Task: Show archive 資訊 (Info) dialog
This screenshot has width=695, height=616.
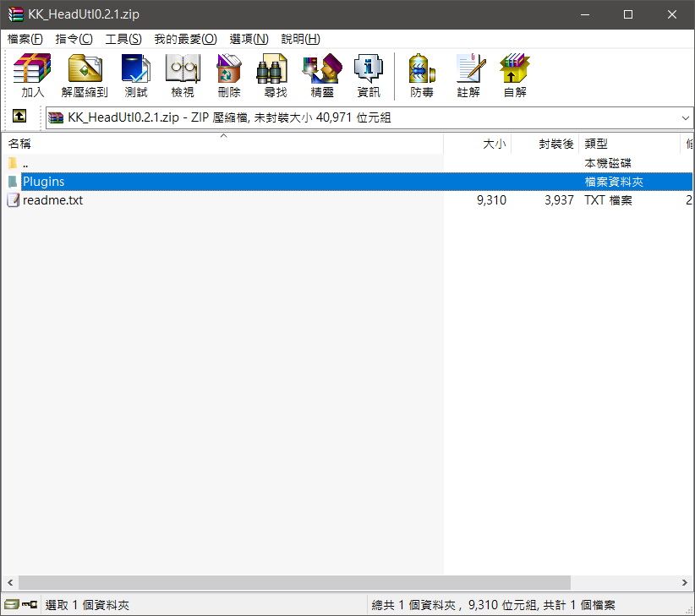Action: (x=369, y=75)
